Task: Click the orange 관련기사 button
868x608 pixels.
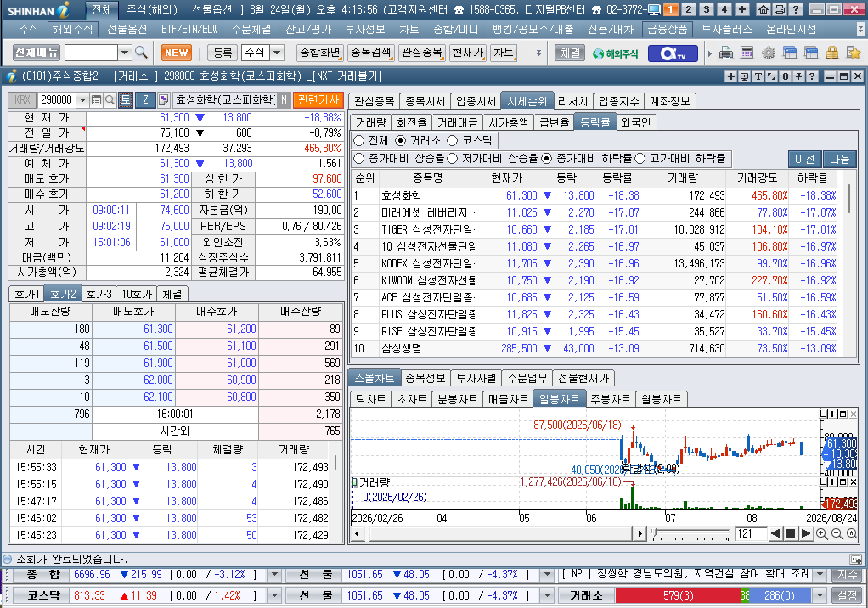Action: coord(318,99)
